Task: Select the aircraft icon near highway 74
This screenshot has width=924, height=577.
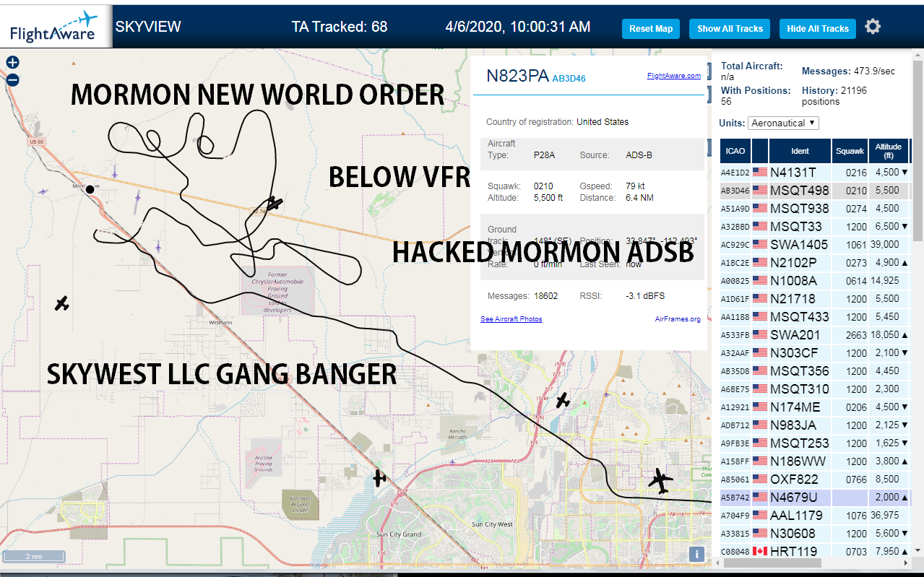Action: click(x=273, y=204)
